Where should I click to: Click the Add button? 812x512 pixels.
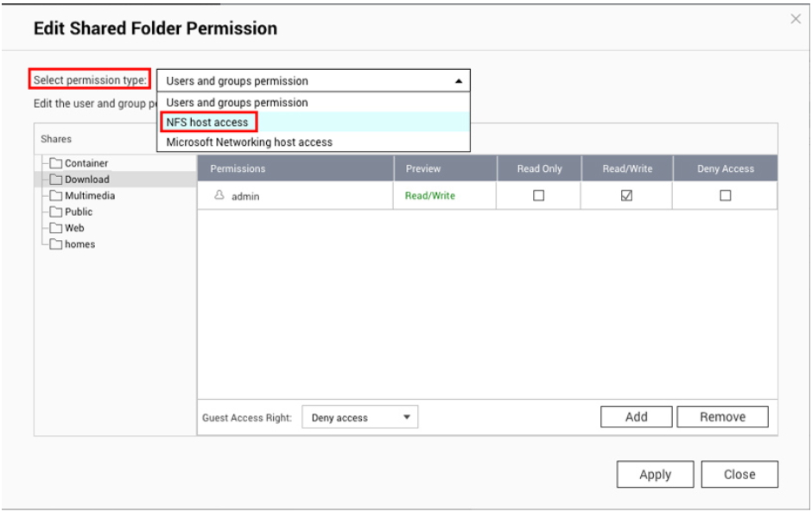point(636,417)
